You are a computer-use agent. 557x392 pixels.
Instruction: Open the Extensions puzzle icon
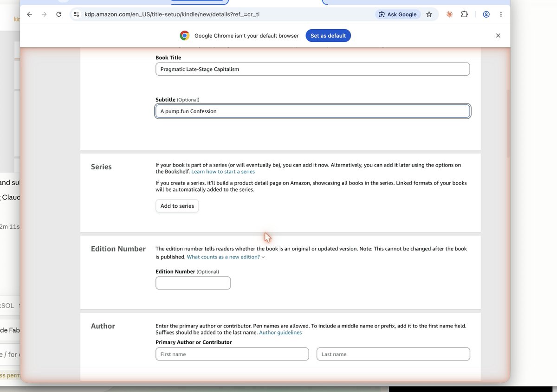464,14
